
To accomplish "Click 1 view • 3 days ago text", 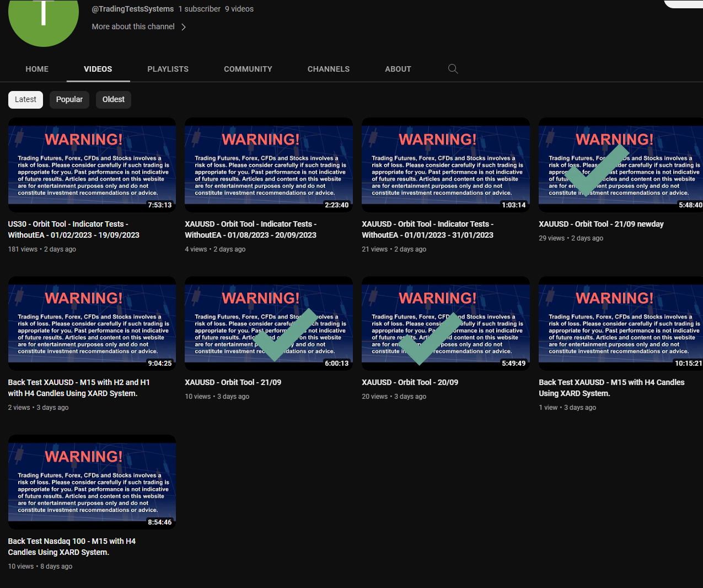I will tap(567, 408).
